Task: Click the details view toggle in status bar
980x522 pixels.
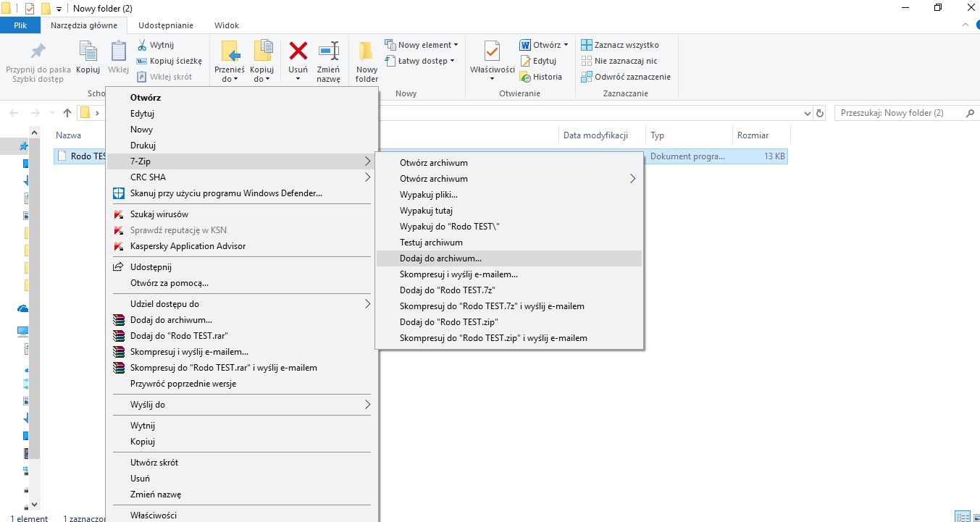Action: click(x=963, y=517)
